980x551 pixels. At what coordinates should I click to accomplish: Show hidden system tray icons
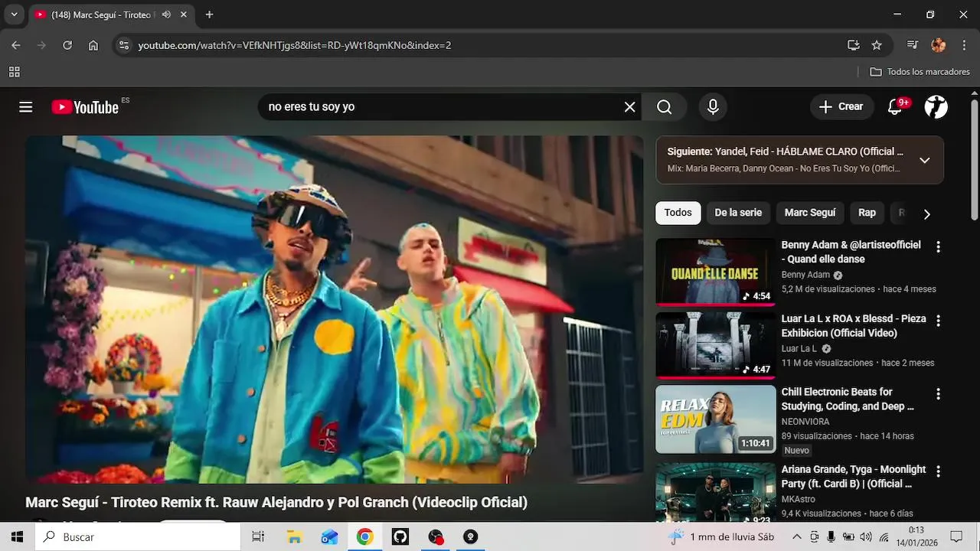coord(796,537)
